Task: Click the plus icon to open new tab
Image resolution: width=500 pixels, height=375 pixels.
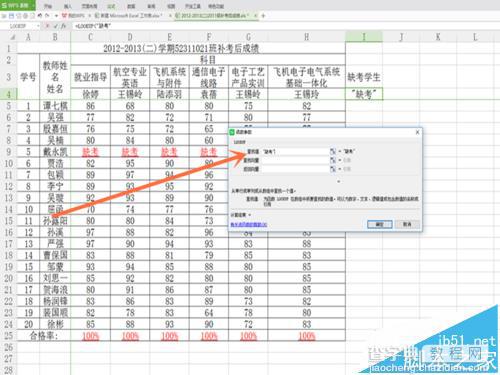Action: (x=263, y=16)
